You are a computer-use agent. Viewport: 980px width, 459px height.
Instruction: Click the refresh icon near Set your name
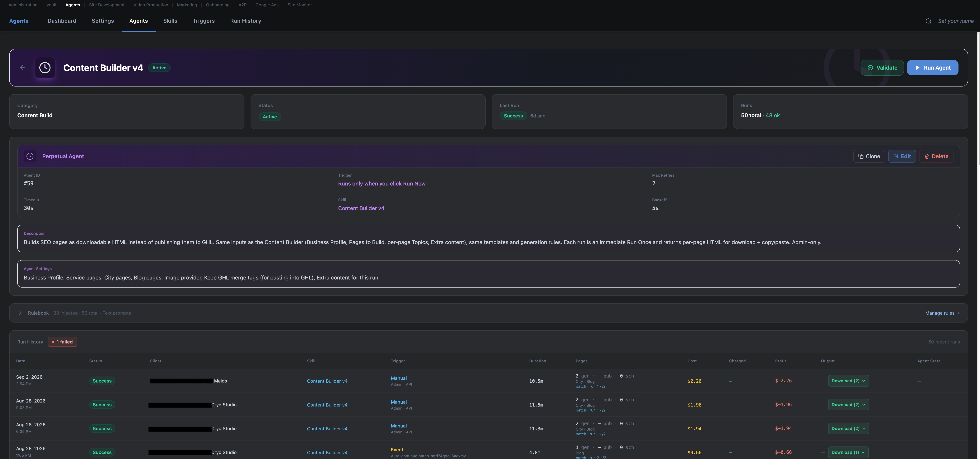coord(928,21)
